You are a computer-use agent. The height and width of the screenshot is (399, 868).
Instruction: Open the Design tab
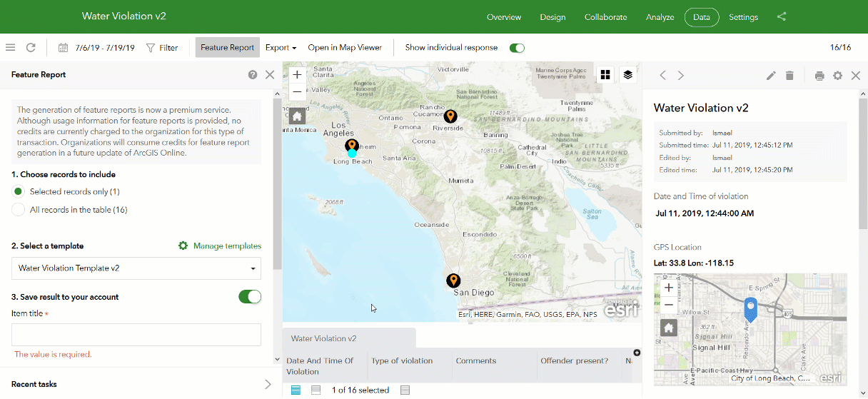[x=552, y=17]
